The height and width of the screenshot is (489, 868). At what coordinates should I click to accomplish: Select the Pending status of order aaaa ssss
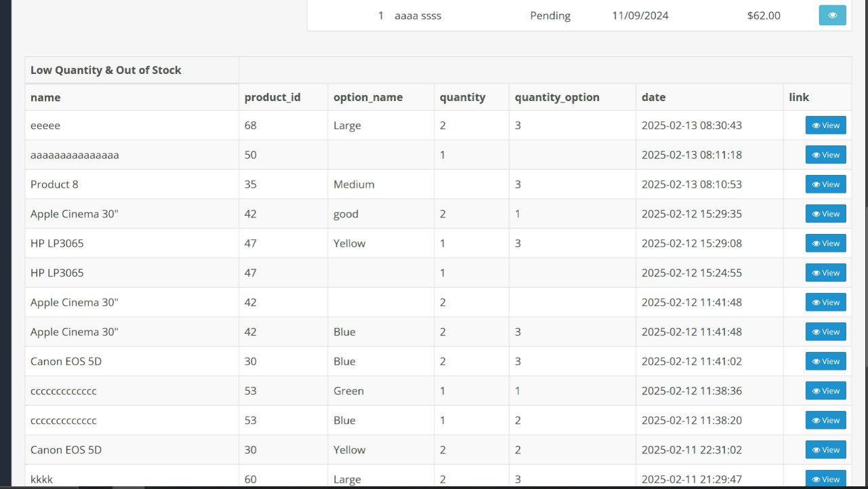(550, 16)
